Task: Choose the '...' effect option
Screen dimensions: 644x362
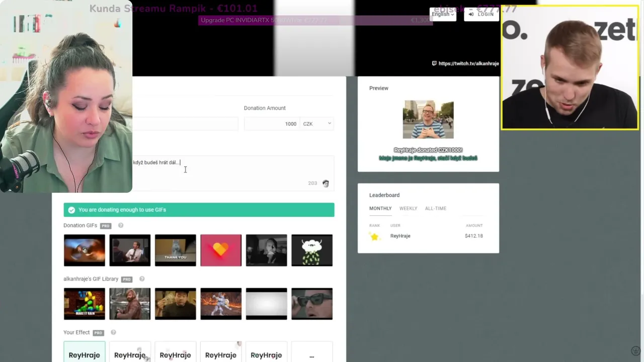Action: pyautogui.click(x=312, y=352)
